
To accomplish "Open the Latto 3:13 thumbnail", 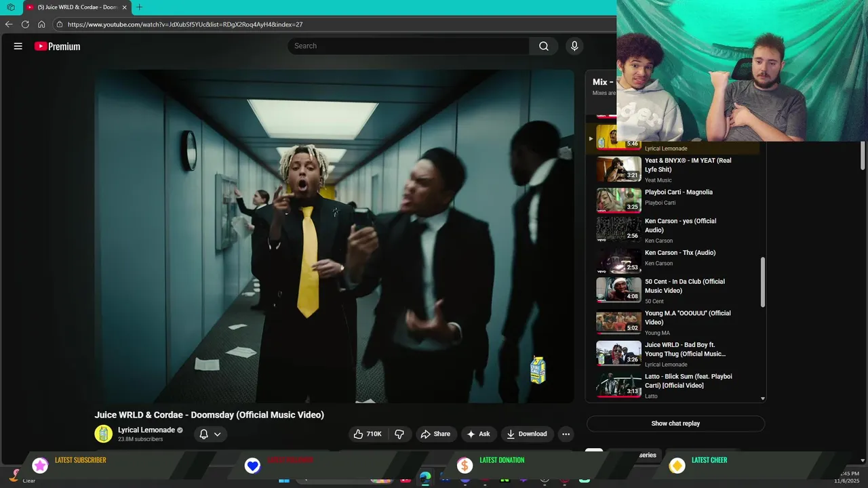I will 618,384.
